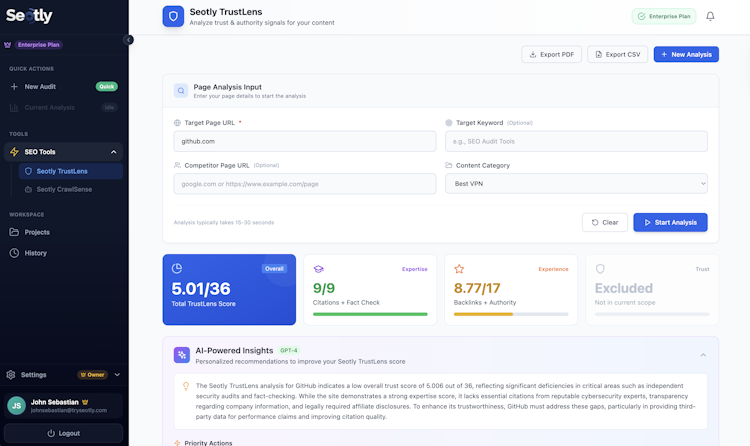
Task: Click the globe icon by Target Page URL
Action: point(177,123)
